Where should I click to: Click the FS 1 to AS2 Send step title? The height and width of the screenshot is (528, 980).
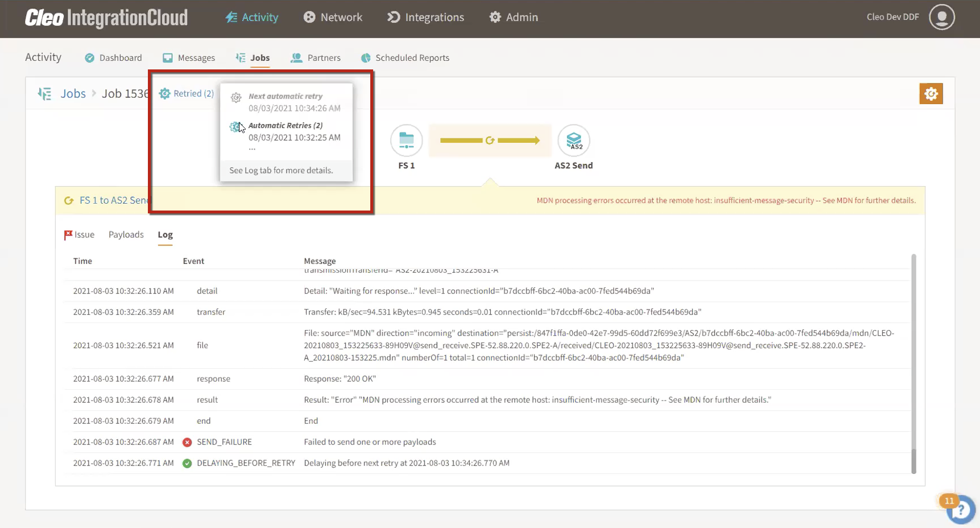coord(114,200)
